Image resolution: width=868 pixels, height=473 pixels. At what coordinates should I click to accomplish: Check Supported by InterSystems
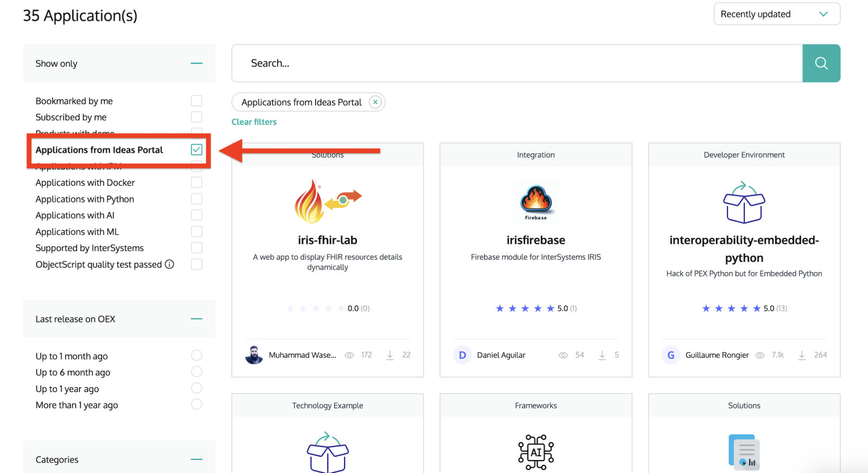(x=196, y=248)
